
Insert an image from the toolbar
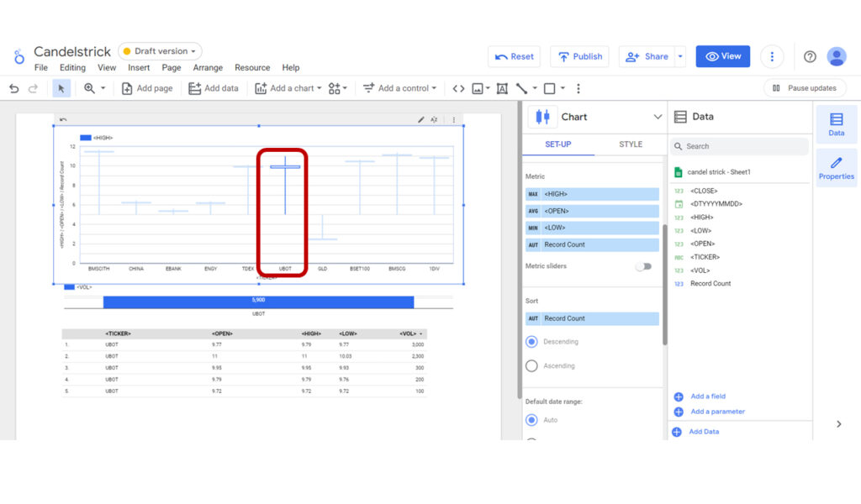pyautogui.click(x=478, y=88)
